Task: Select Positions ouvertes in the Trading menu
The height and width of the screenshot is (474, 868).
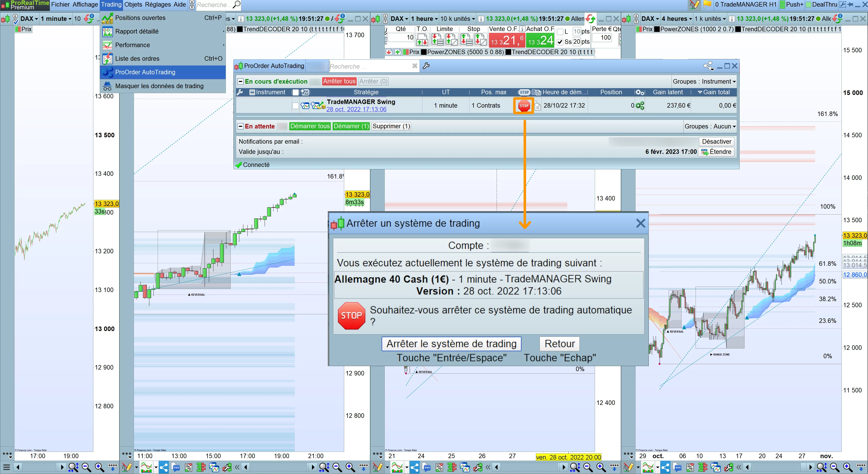Action: pos(163,18)
